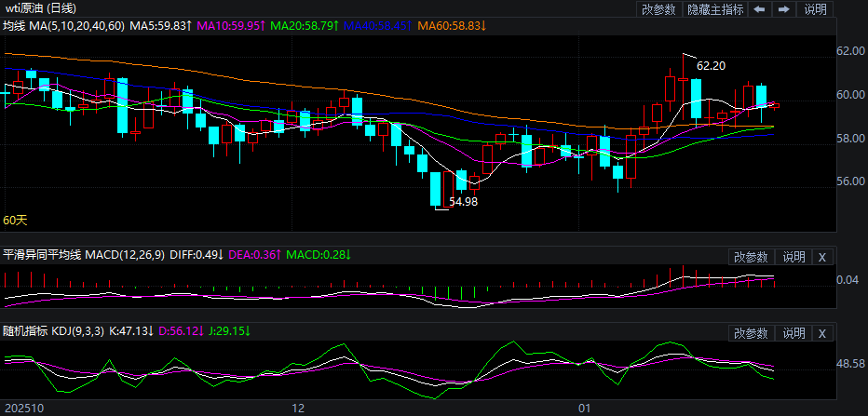This screenshot has width=868, height=416.
Task: Click the 54.98 low price marker
Action: pyautogui.click(x=463, y=201)
